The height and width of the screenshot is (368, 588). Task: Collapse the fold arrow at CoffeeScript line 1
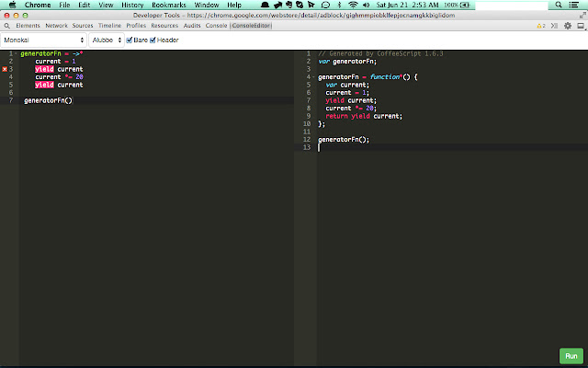coord(16,53)
